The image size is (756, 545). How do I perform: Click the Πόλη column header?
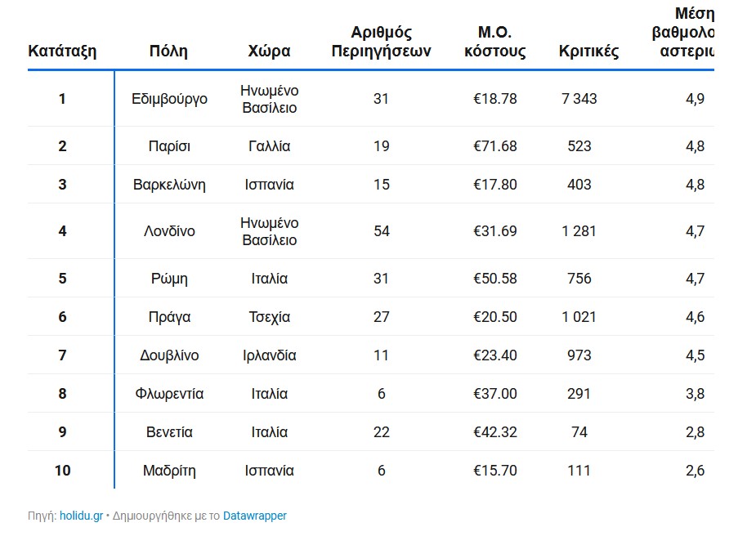pos(168,51)
